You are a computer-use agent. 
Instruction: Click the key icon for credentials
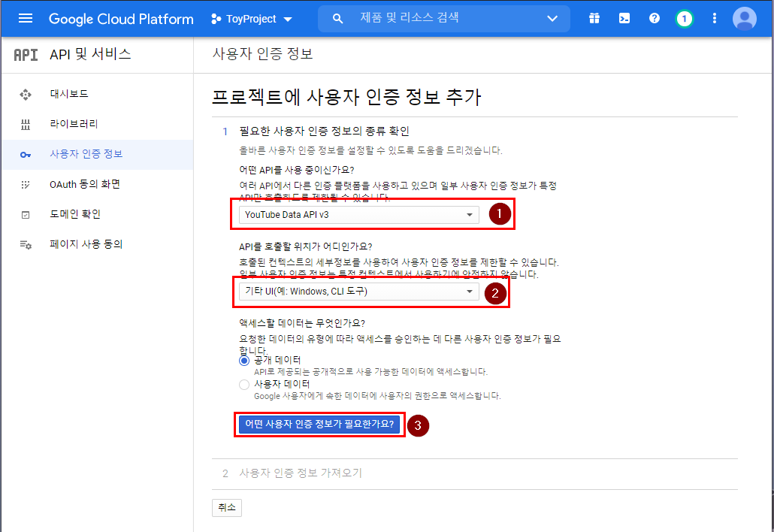26,155
